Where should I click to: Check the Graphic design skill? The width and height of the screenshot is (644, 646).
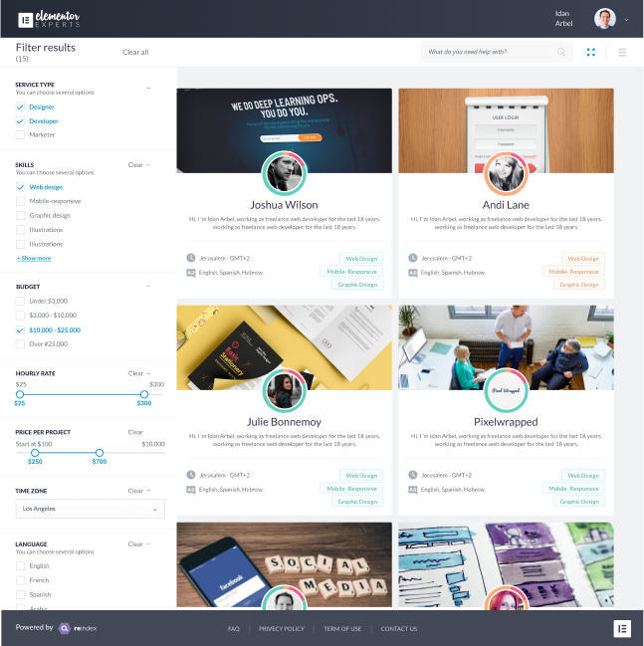20,215
